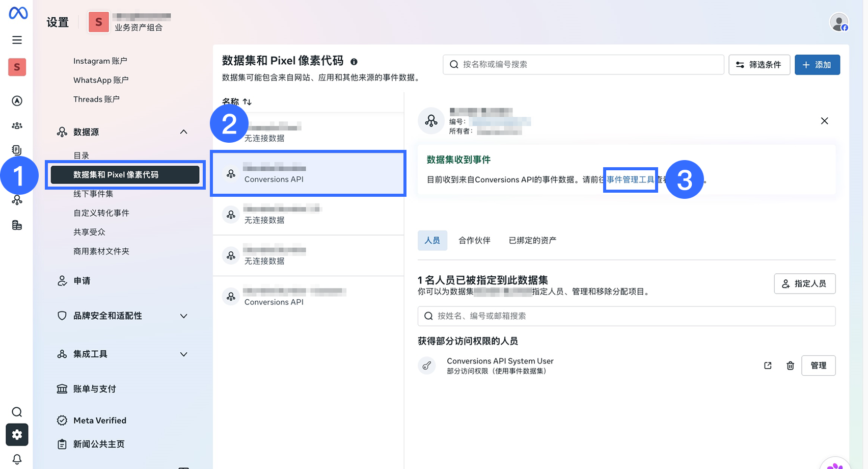The width and height of the screenshot is (868, 469).
Task: Switch to the 合作伙伴 tab
Action: click(474, 240)
